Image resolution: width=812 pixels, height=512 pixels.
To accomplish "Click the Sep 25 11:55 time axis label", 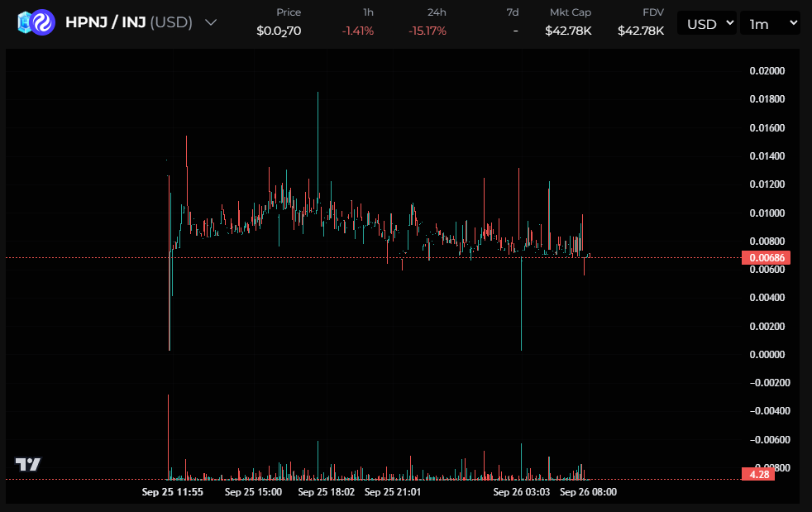I will coord(172,492).
